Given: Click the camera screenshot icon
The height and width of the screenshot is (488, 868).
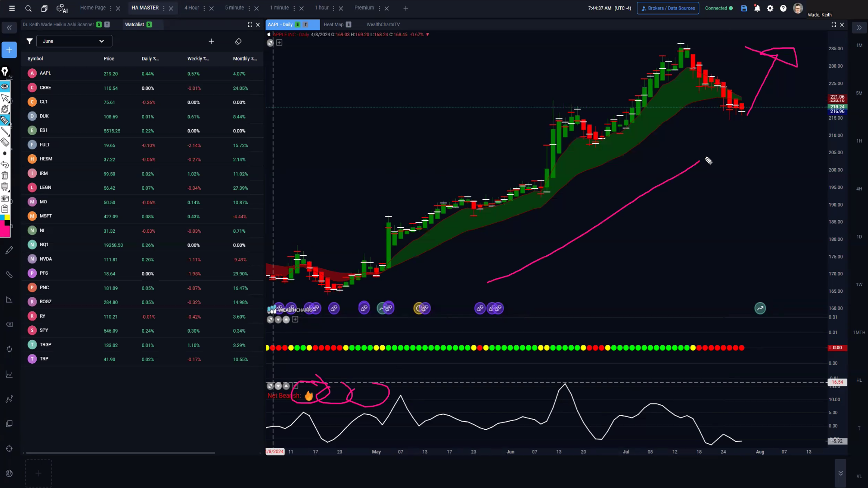Looking at the screenshot, I should pos(5,198).
